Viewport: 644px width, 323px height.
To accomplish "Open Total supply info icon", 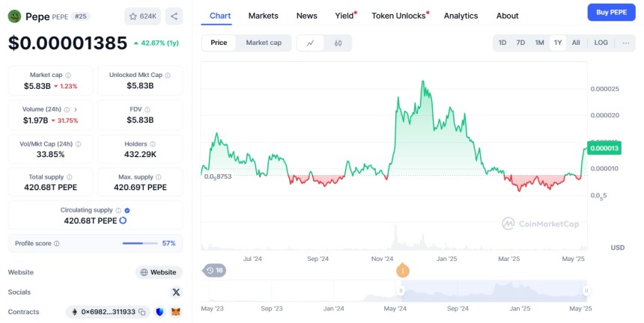I will pyautogui.click(x=70, y=177).
